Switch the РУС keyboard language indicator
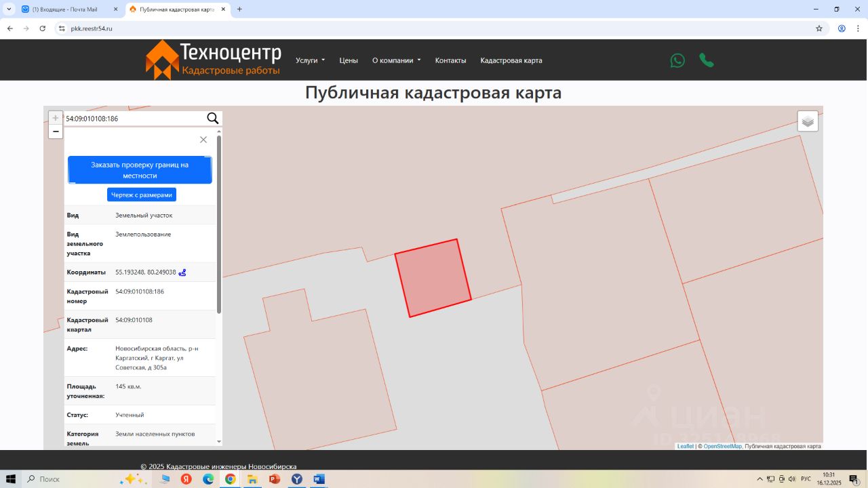 pyautogui.click(x=806, y=479)
